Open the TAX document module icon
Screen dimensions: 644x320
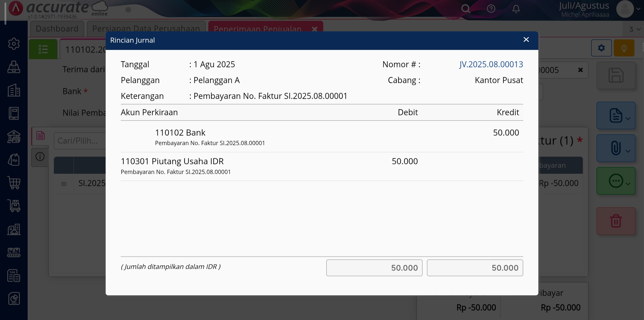coord(14,276)
